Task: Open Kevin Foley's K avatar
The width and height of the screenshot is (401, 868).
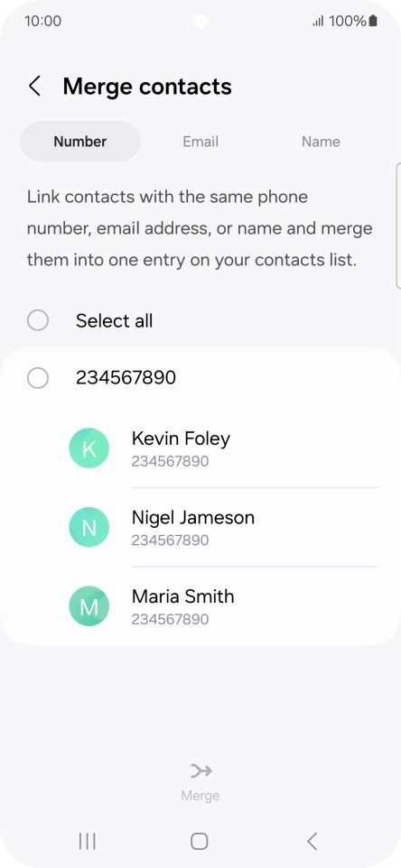Action: point(89,448)
